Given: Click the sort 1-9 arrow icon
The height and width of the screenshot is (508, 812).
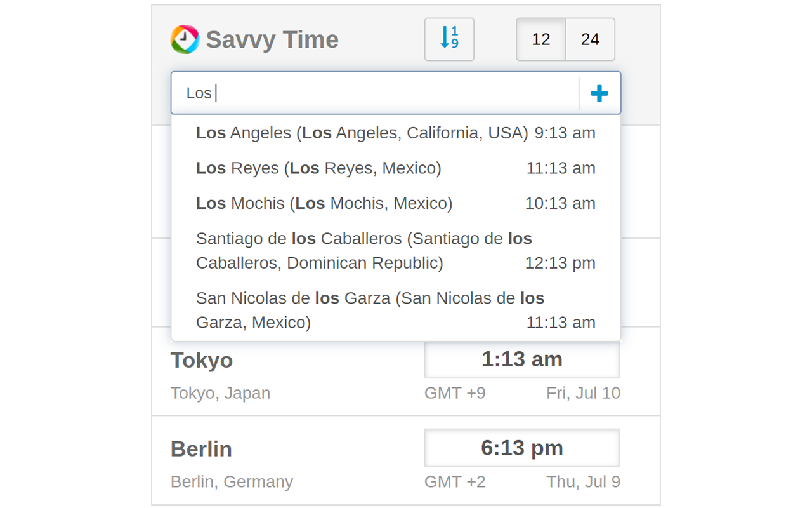Looking at the screenshot, I should point(449,39).
